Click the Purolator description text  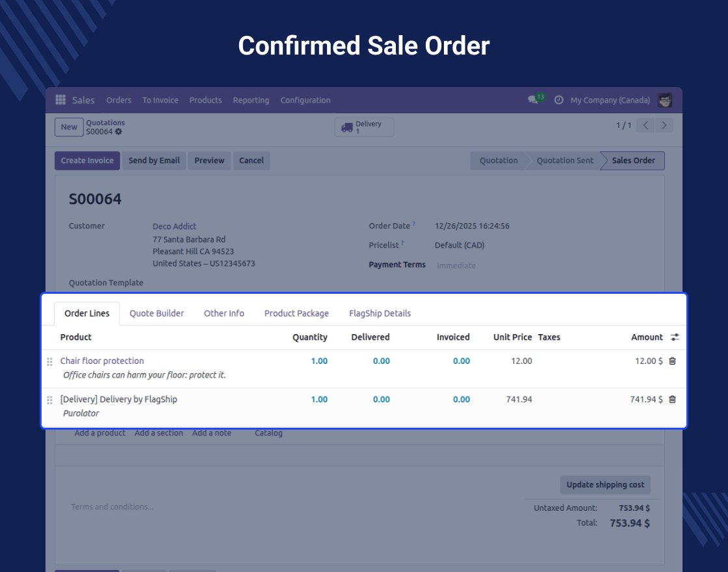click(x=81, y=413)
